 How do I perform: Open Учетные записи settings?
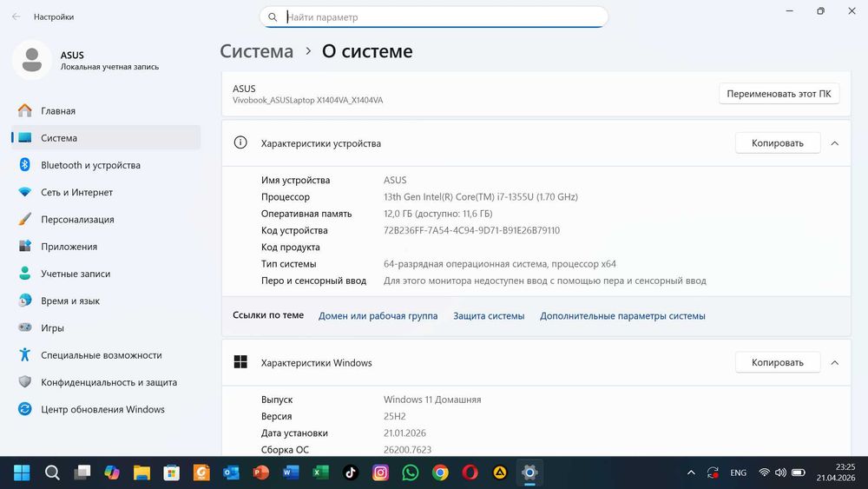105,274
